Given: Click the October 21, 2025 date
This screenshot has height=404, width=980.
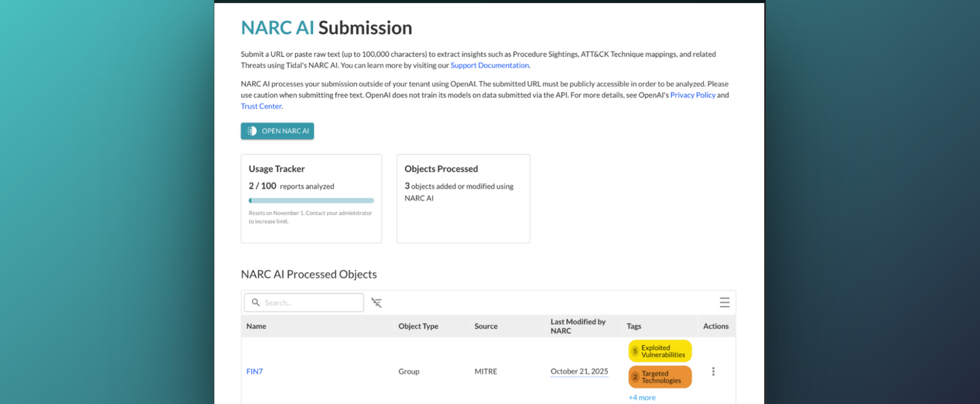Looking at the screenshot, I should pos(579,371).
